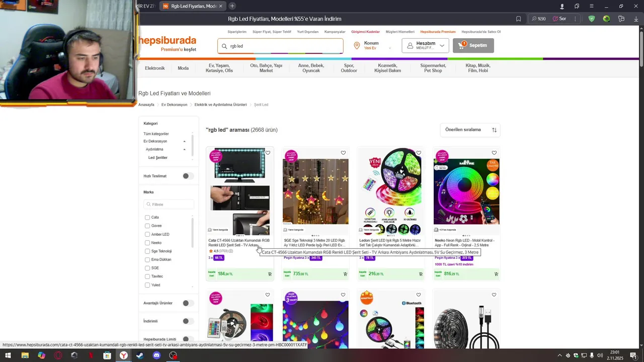Toggle the Hızlı Teslimat switch
The width and height of the screenshot is (644, 362).
(188, 176)
